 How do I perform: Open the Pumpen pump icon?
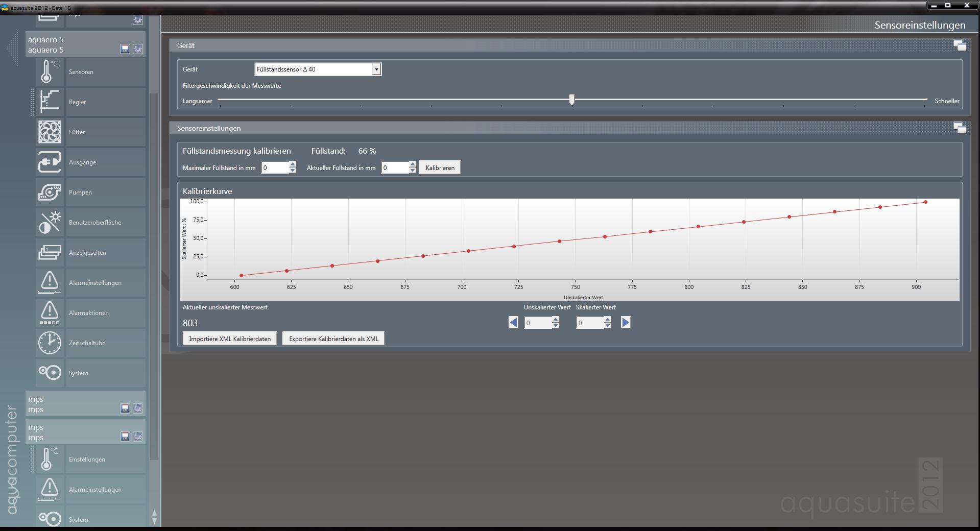(49, 192)
